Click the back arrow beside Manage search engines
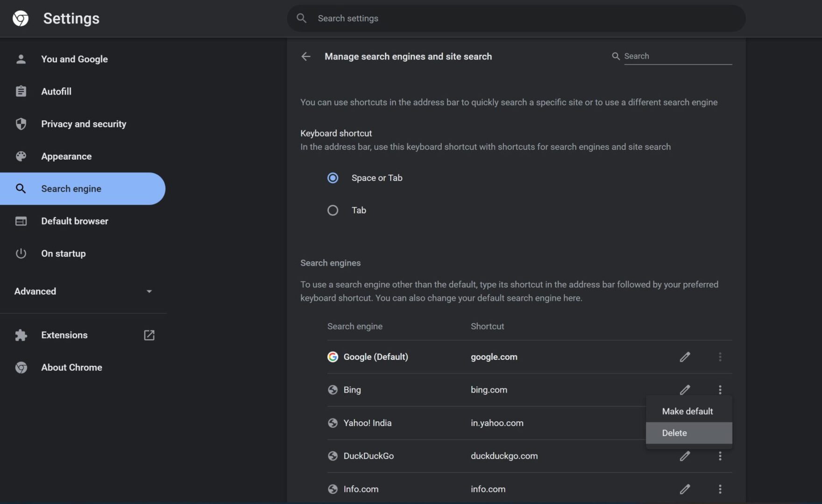 pos(306,56)
